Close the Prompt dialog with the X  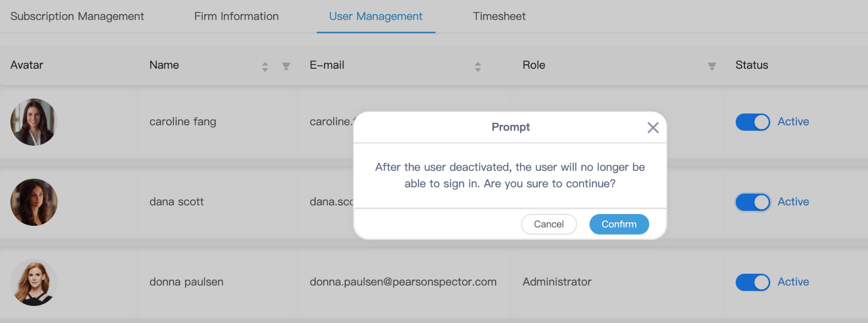point(653,128)
